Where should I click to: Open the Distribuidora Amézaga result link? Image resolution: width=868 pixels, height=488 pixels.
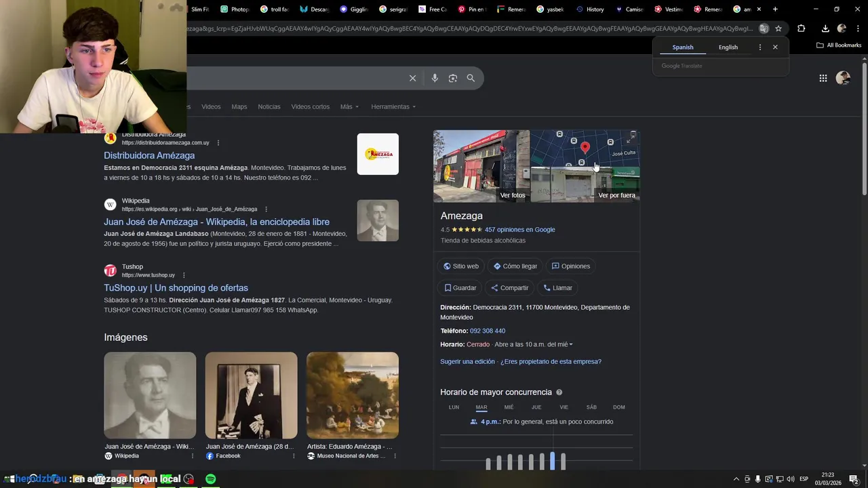[x=149, y=156]
